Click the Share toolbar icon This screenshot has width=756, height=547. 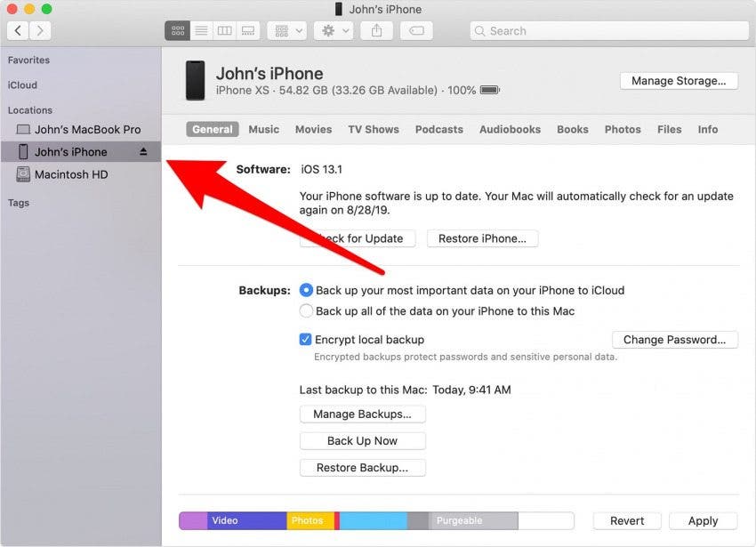click(376, 31)
